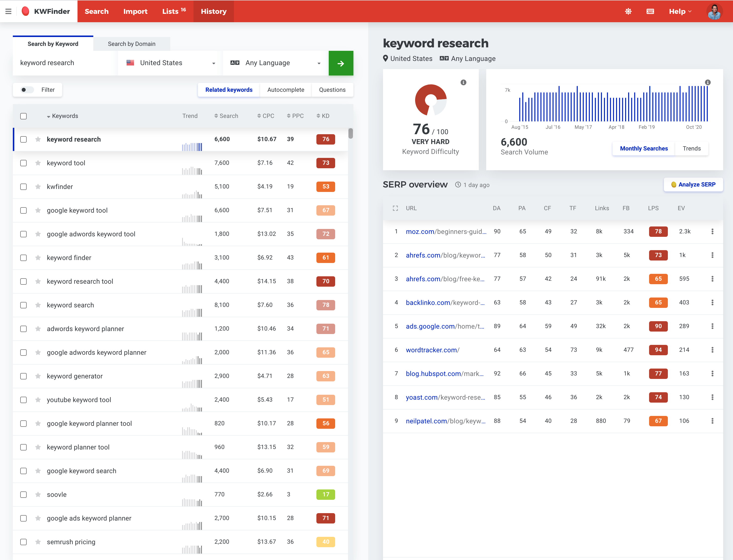Star the keyword tool row
The width and height of the screenshot is (733, 560).
click(38, 163)
